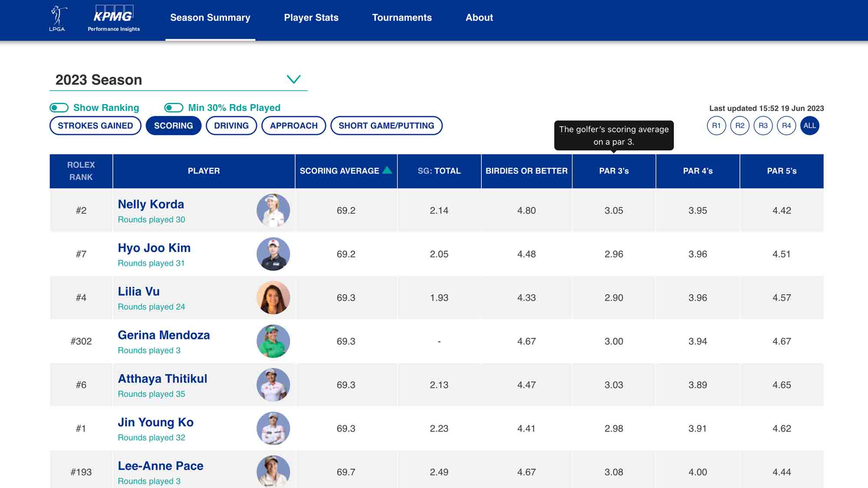The width and height of the screenshot is (868, 488).
Task: Select the R1 round filter icon
Action: (x=717, y=125)
